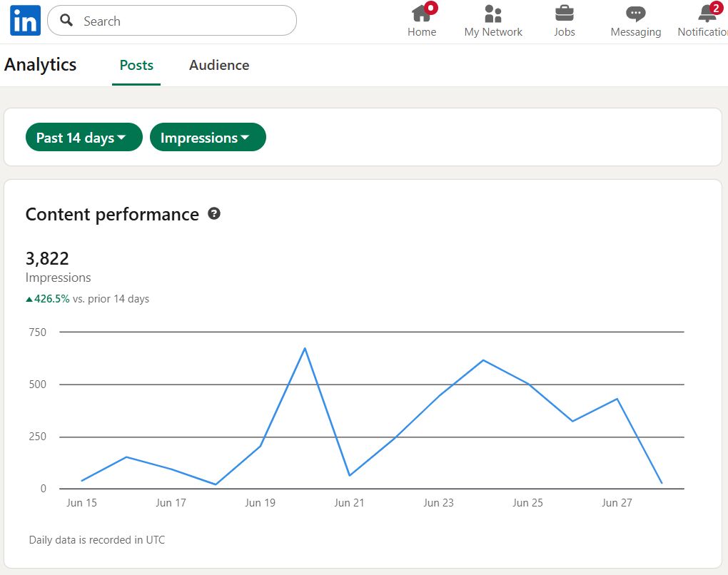Click the 750 y-axis value
Viewport: 728px width, 575px height.
(38, 332)
